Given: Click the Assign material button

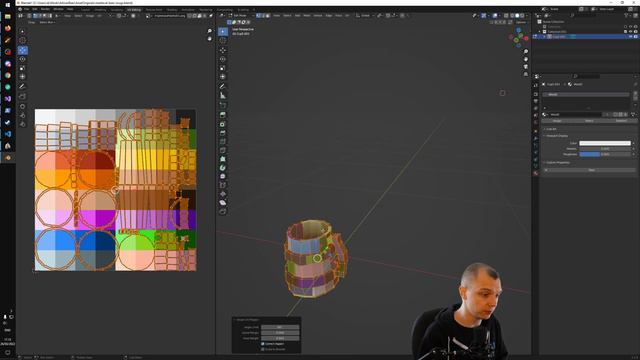Looking at the screenshot, I should [x=557, y=121].
